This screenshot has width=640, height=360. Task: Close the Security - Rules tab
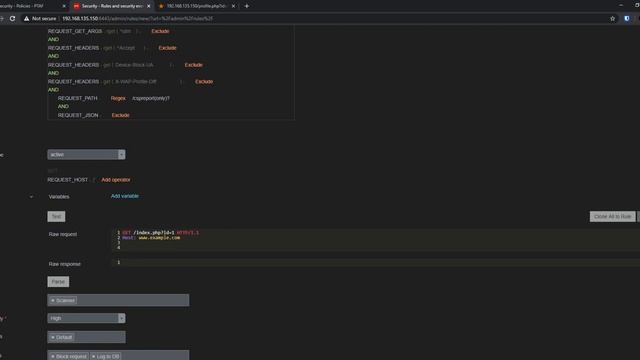tap(149, 6)
